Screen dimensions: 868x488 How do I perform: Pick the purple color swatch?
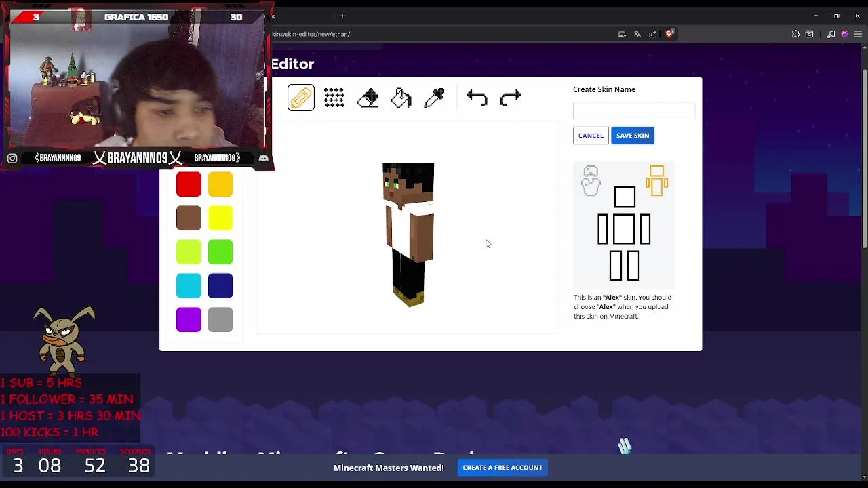click(x=189, y=320)
